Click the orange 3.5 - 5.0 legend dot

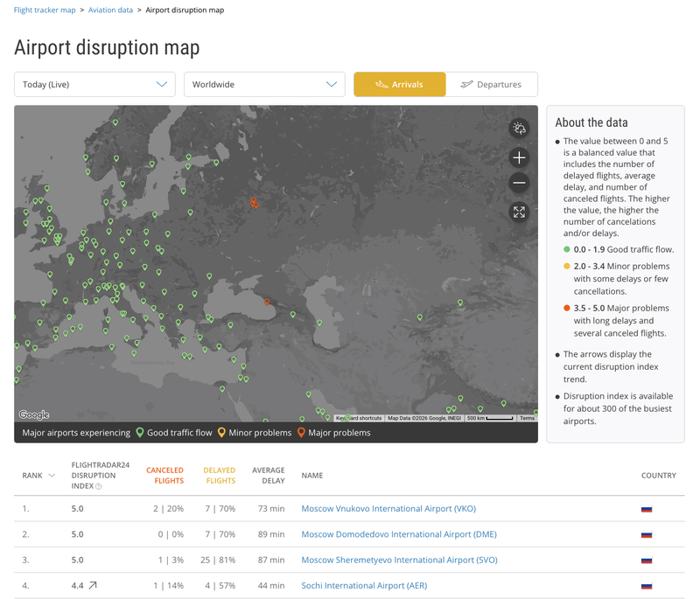(x=566, y=308)
